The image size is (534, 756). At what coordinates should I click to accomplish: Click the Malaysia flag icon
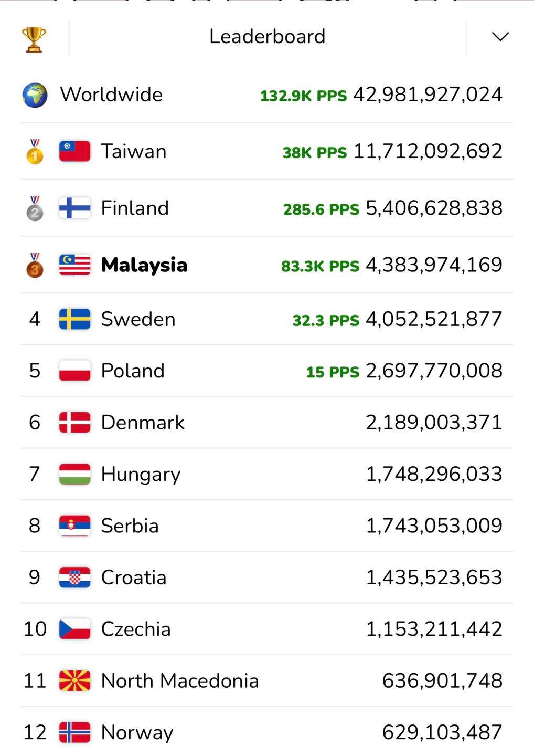(x=74, y=265)
